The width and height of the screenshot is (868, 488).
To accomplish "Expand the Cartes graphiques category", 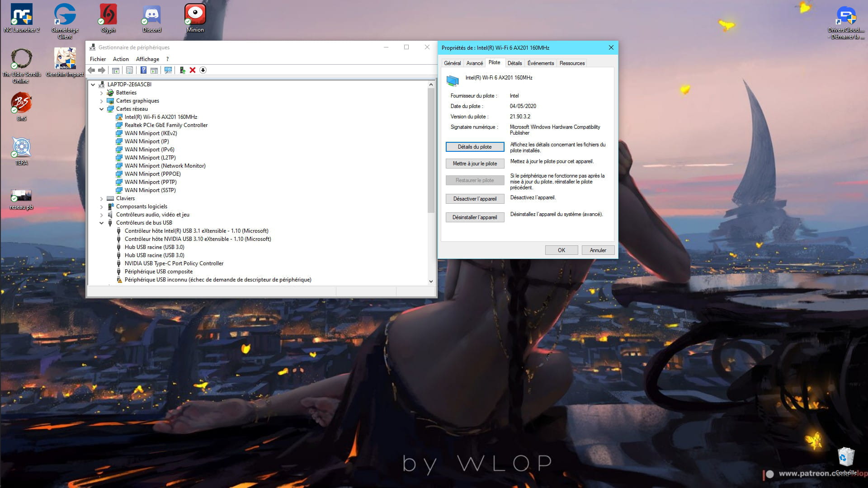I will (102, 101).
